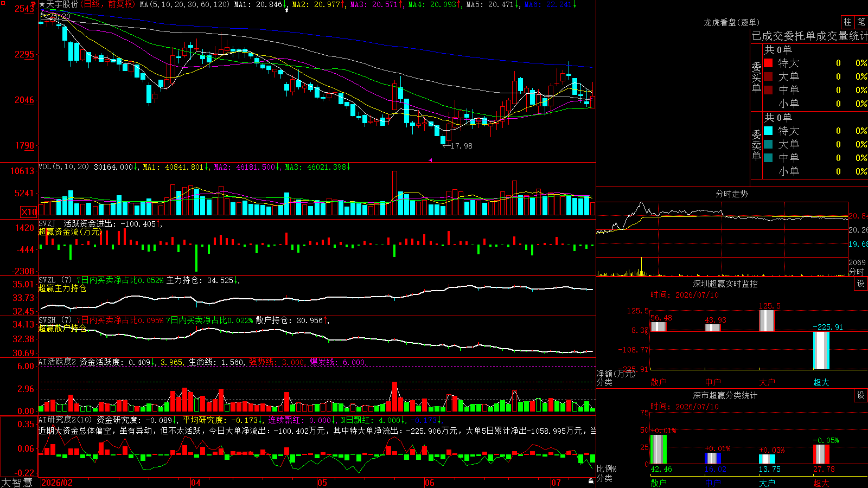Switch the 龙虎看盘 panel to 笔 view
Screen dimensions: 868x488
tap(861, 22)
